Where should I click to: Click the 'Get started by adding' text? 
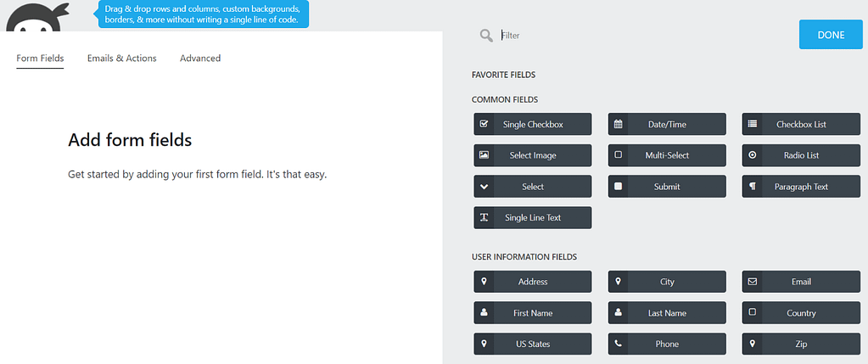(198, 175)
